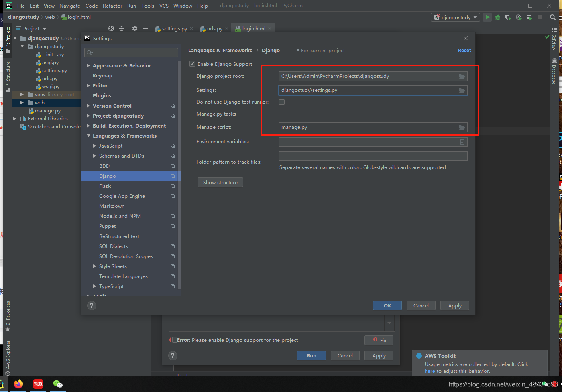Open the Navigate menu

click(70, 6)
